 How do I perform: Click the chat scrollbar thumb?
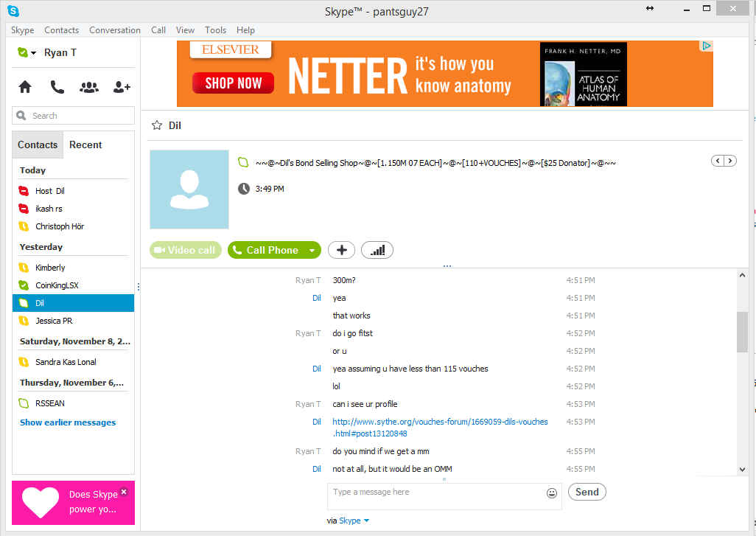742,332
